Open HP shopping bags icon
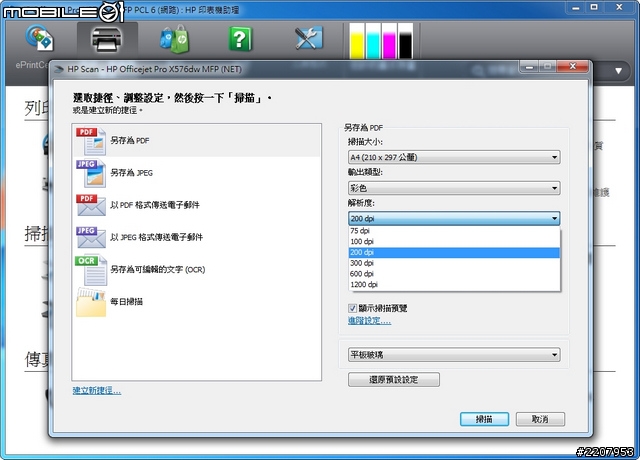 [174, 39]
